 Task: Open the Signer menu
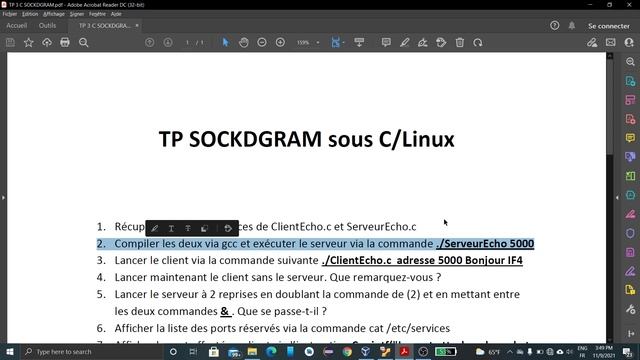coord(77,14)
